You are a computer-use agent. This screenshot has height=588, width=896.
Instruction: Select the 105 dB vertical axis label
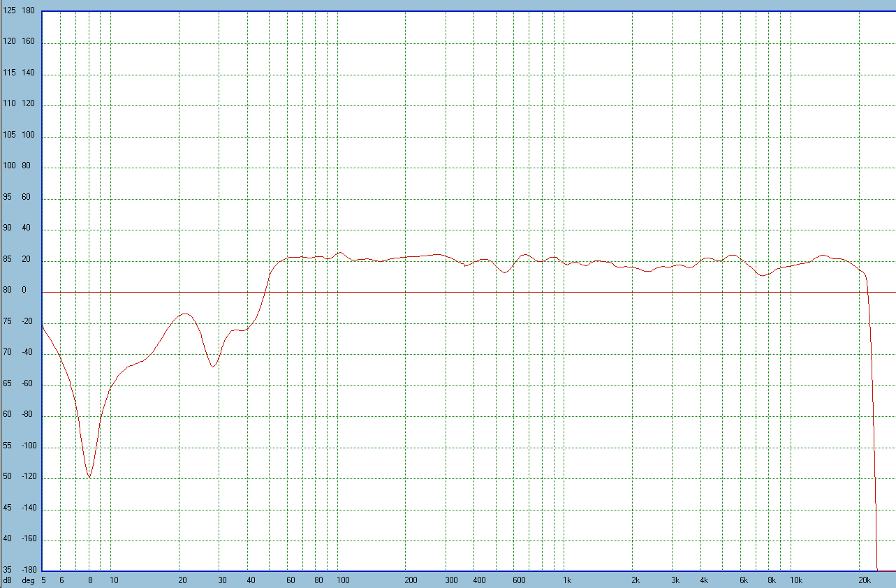9,135
